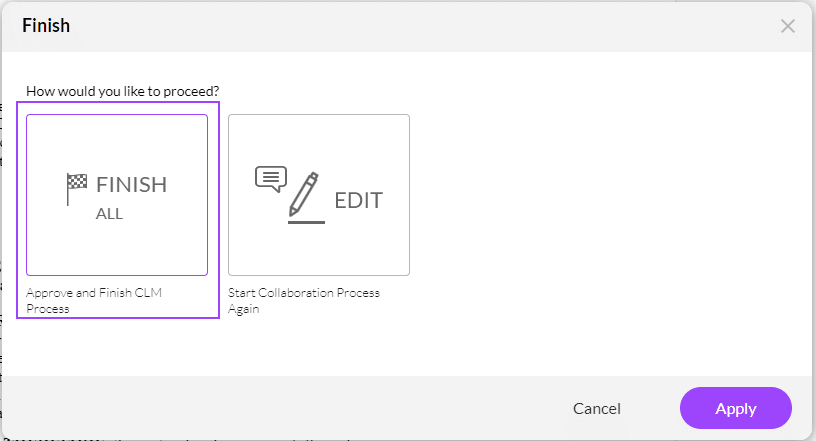This screenshot has width=816, height=441.
Task: Click the 'How would you like to proceed?' prompt
Action: (123, 91)
